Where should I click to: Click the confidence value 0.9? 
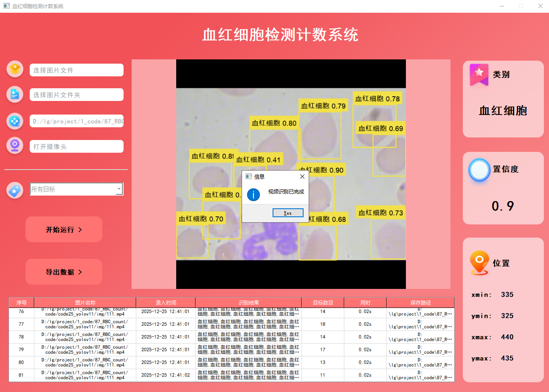coord(503,206)
